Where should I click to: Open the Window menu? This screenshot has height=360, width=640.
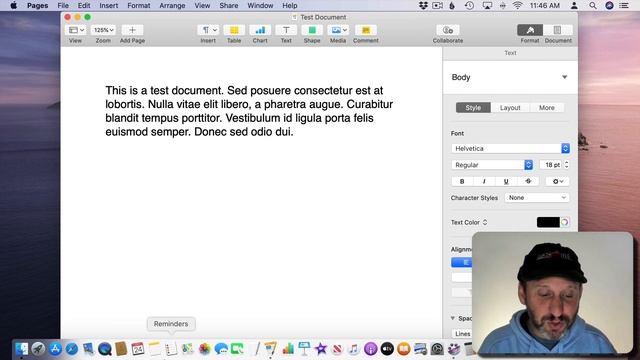click(x=260, y=5)
